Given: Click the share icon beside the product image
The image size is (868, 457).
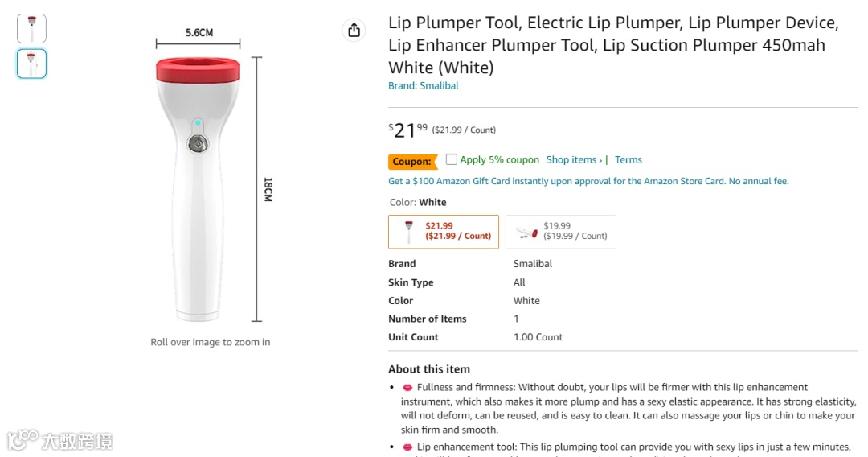Looking at the screenshot, I should pos(354,31).
